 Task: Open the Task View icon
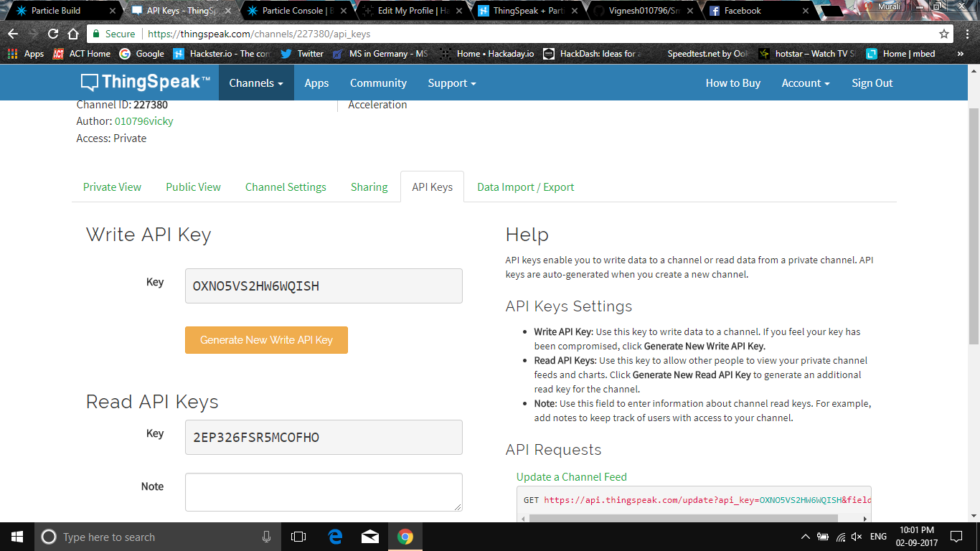tap(298, 537)
